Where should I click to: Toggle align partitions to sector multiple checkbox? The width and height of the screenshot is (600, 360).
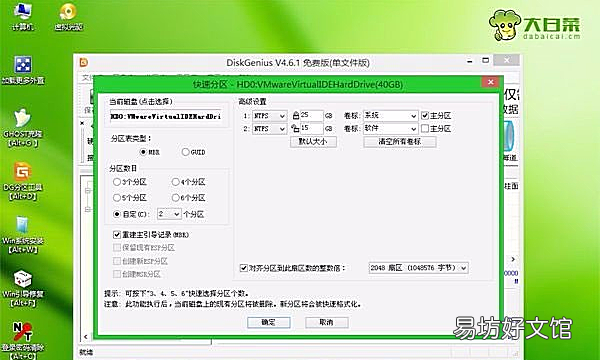click(x=243, y=268)
